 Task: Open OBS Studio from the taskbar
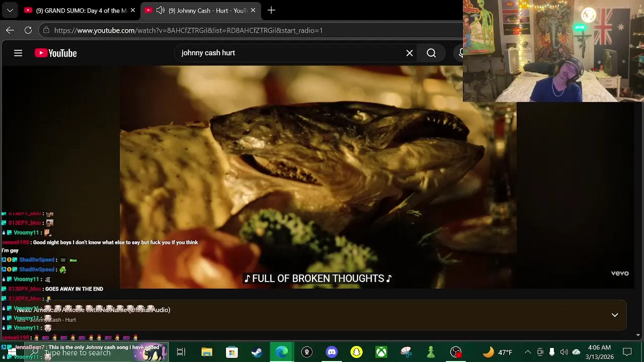click(x=456, y=352)
